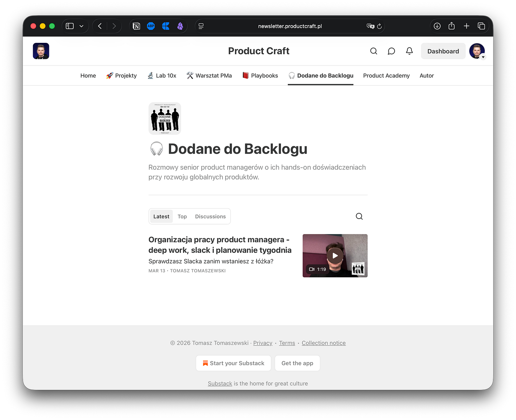Open site search from the header magnifier

374,51
